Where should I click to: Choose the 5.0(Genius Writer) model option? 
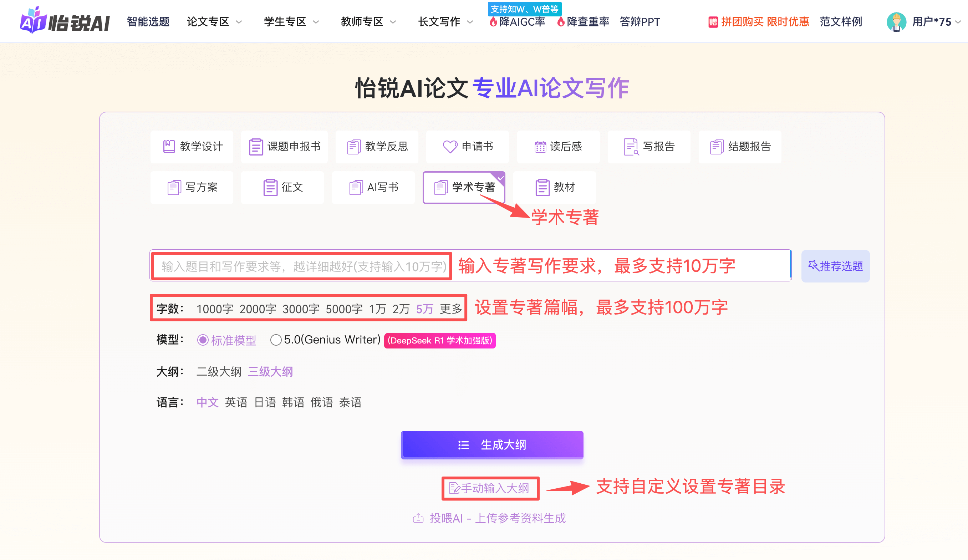276,340
